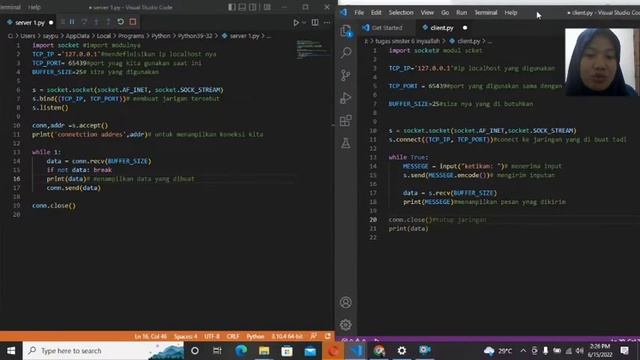Change UTF-8 encoding in status bar
Screen dimensions: 640x360
coord(212,336)
